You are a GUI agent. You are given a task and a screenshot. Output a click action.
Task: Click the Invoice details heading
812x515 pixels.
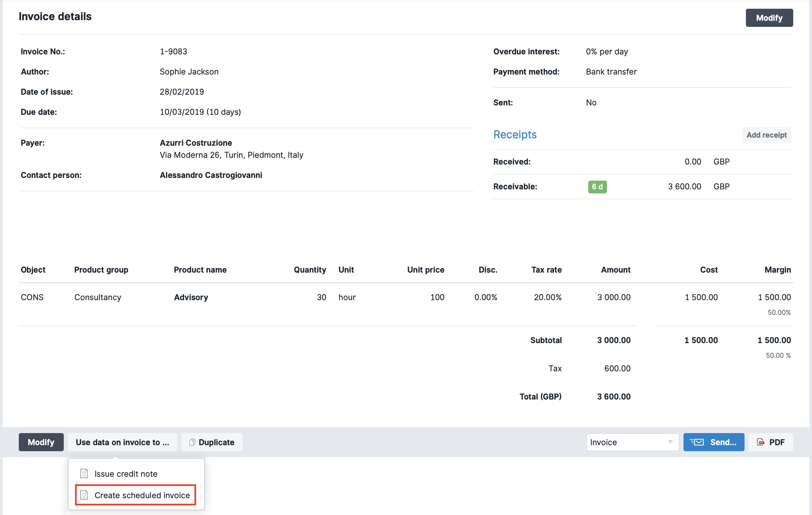55,16
